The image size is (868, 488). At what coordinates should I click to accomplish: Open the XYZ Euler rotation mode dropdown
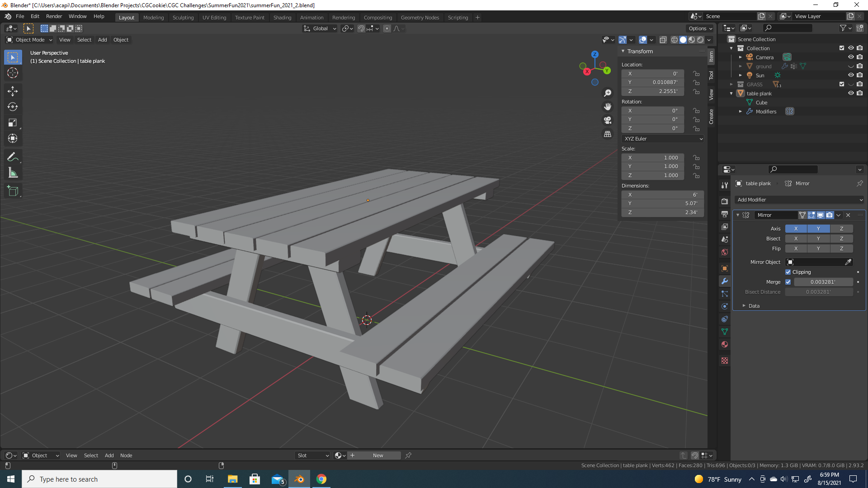click(x=663, y=139)
